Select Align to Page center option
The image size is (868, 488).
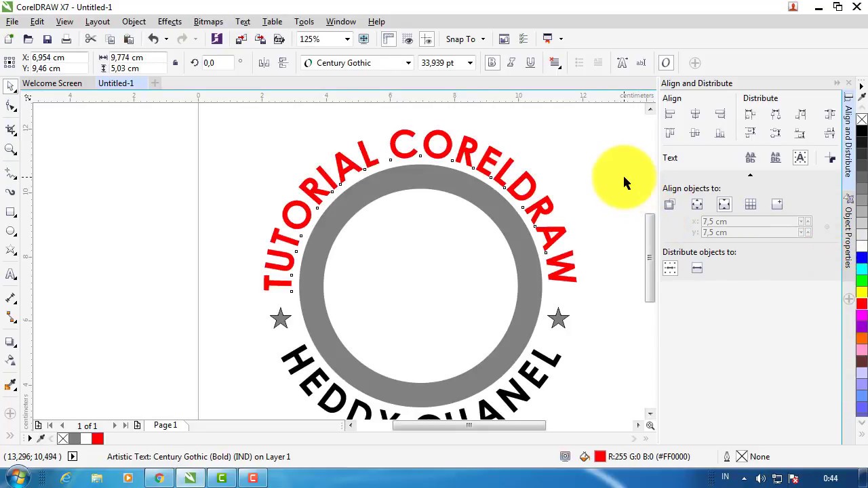724,204
